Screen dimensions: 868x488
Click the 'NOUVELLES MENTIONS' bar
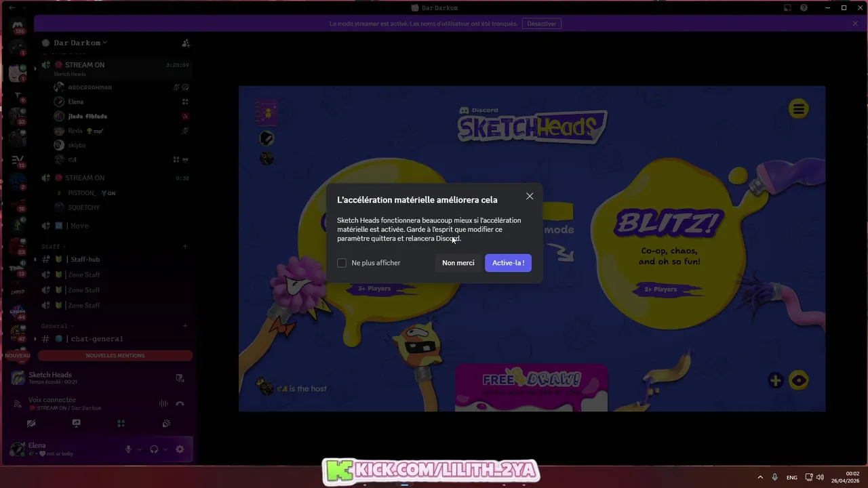point(115,356)
